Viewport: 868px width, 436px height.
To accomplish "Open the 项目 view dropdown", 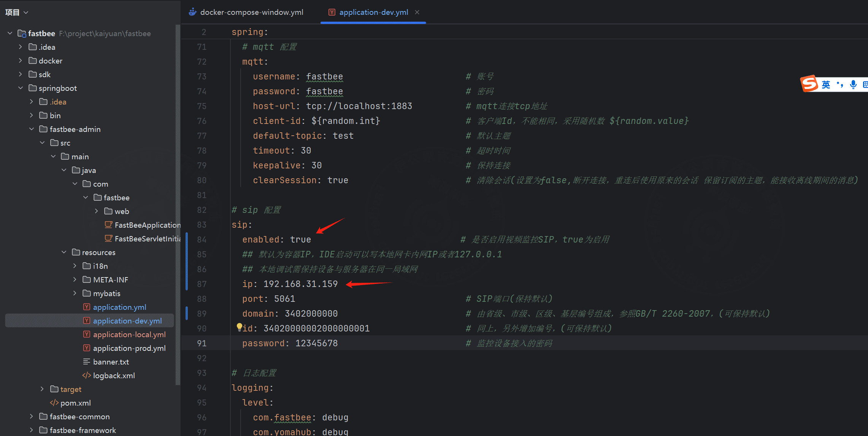I will [x=17, y=12].
